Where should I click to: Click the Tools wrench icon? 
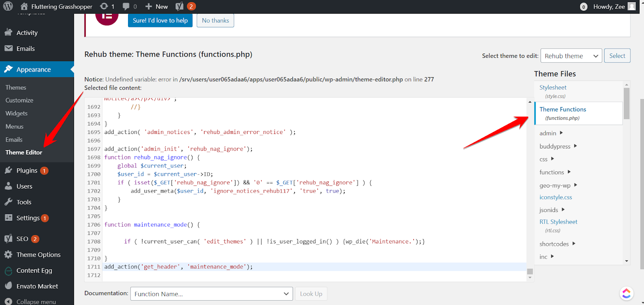coord(8,202)
